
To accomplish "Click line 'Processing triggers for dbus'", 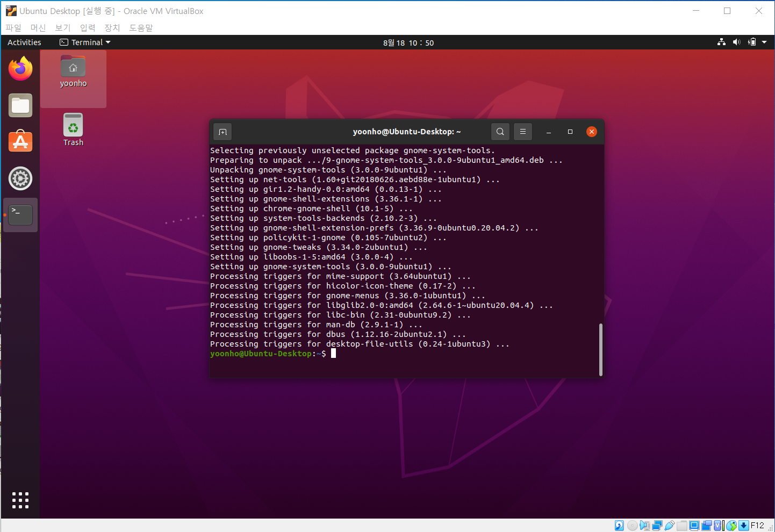I will [338, 334].
